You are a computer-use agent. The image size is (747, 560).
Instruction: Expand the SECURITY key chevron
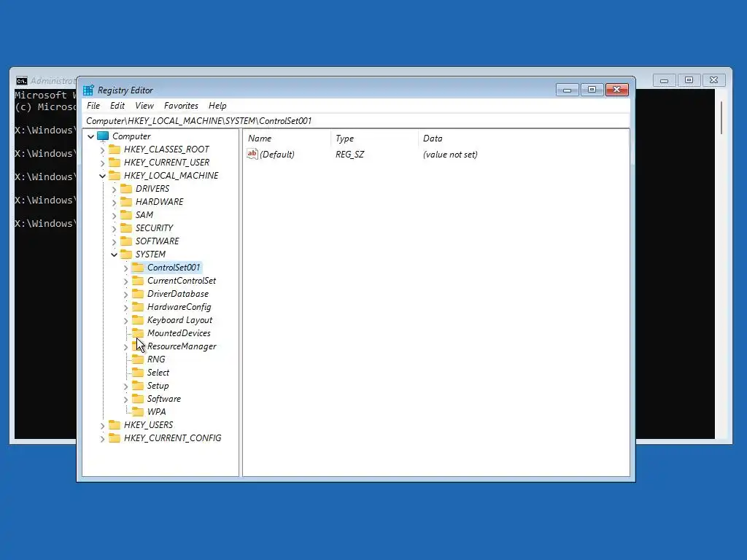[x=114, y=228]
